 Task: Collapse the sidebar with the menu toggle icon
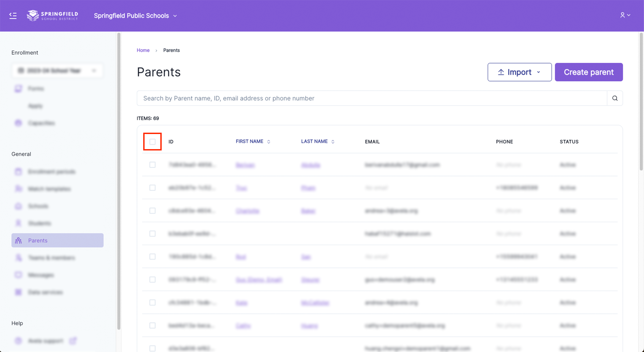coord(13,16)
